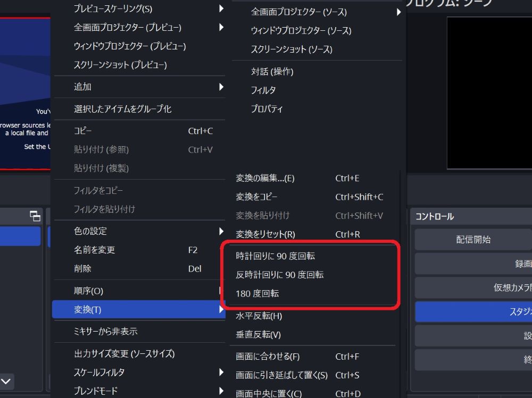Open the 追加 submenu
532x398 pixels.
[x=139, y=87]
